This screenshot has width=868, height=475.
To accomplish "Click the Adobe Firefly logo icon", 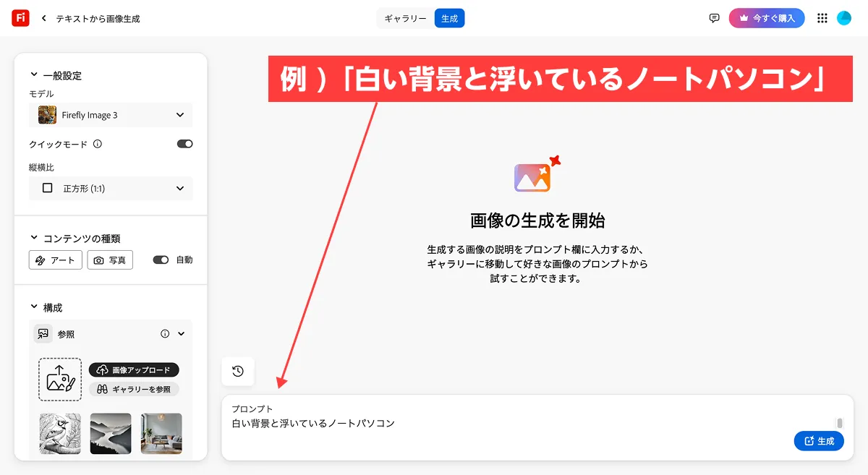I will (x=20, y=18).
